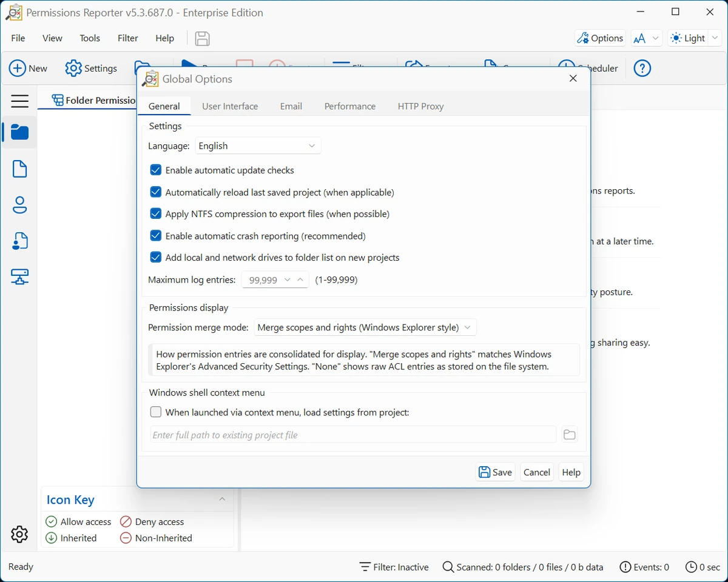This screenshot has height=582, width=728.
Task: Click the Events: 0 status indicator
Action: click(x=644, y=567)
